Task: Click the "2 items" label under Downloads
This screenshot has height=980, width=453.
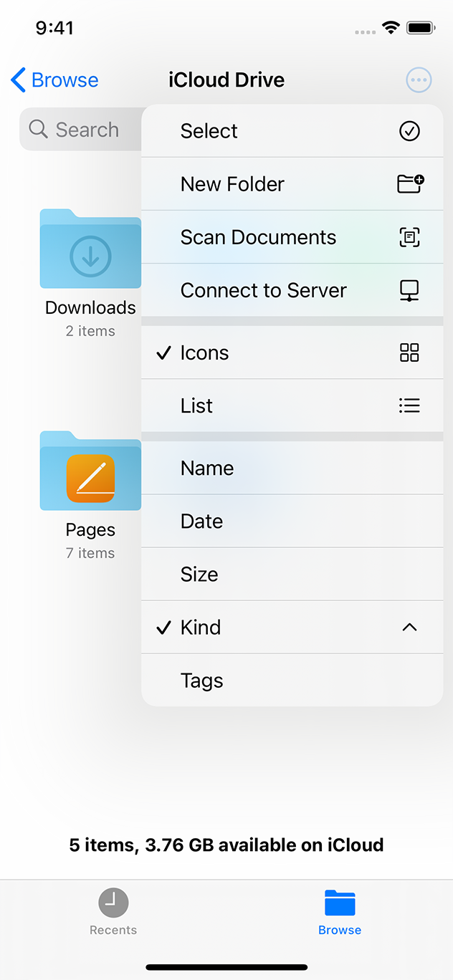Action: point(90,331)
